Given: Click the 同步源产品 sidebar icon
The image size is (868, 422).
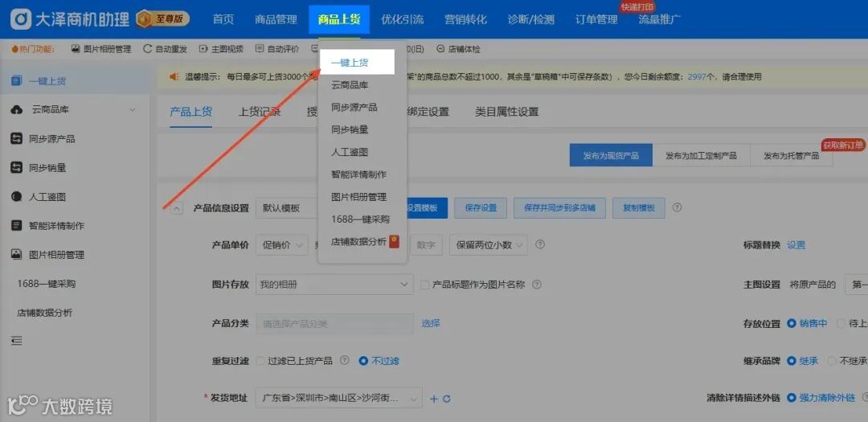Looking at the screenshot, I should pyautogui.click(x=17, y=139).
